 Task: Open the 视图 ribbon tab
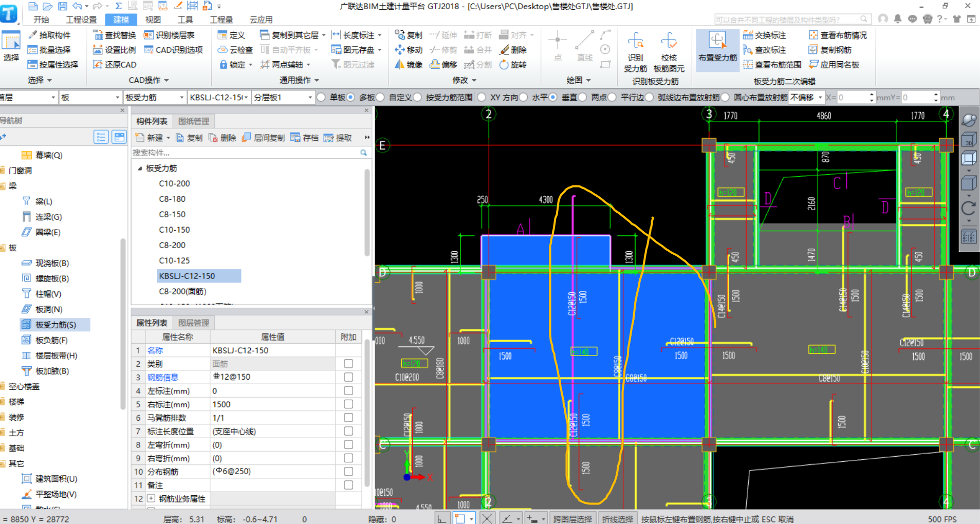(x=153, y=20)
